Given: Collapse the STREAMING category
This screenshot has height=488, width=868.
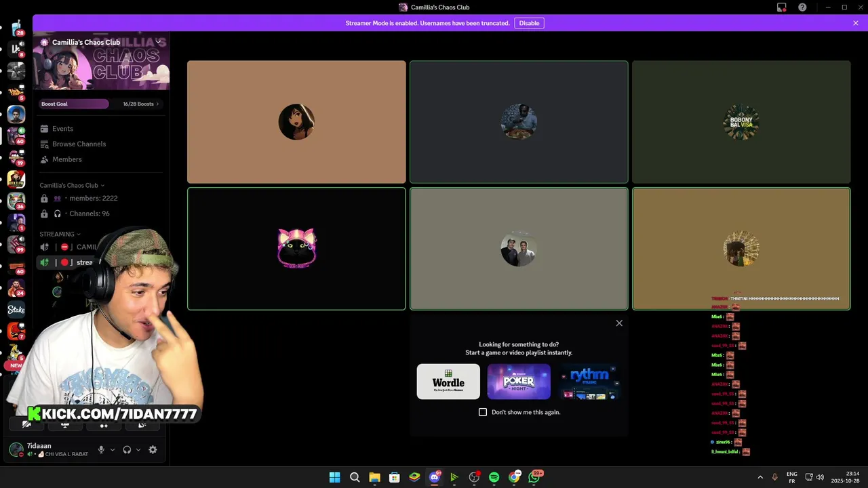Looking at the screenshot, I should [60, 234].
